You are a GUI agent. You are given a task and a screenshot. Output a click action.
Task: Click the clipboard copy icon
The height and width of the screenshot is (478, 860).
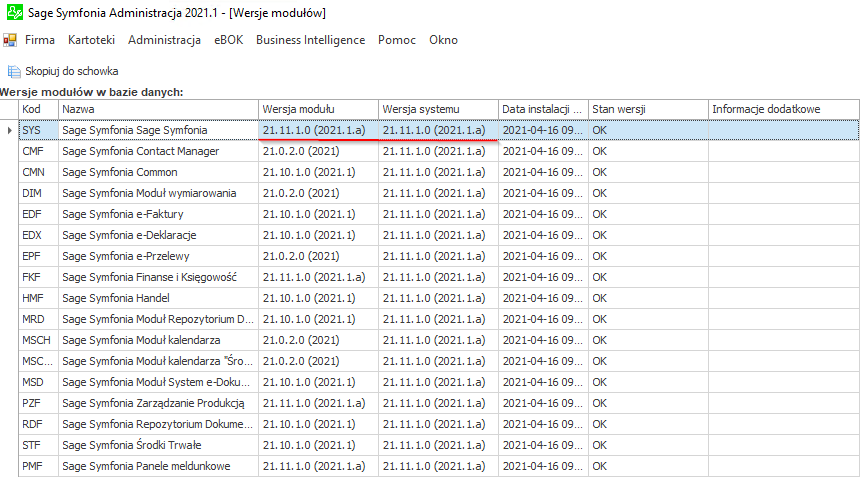coord(14,71)
